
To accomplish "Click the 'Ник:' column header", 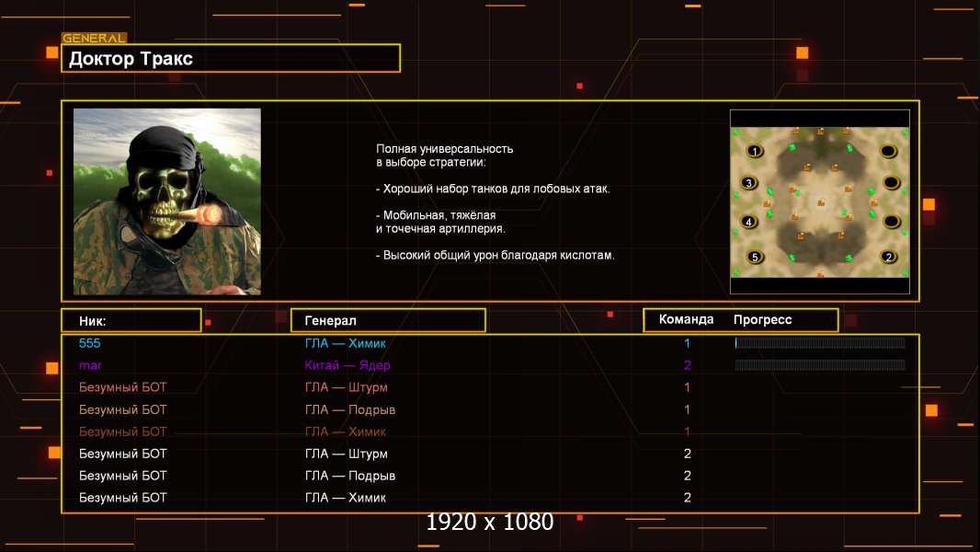I will pos(131,321).
